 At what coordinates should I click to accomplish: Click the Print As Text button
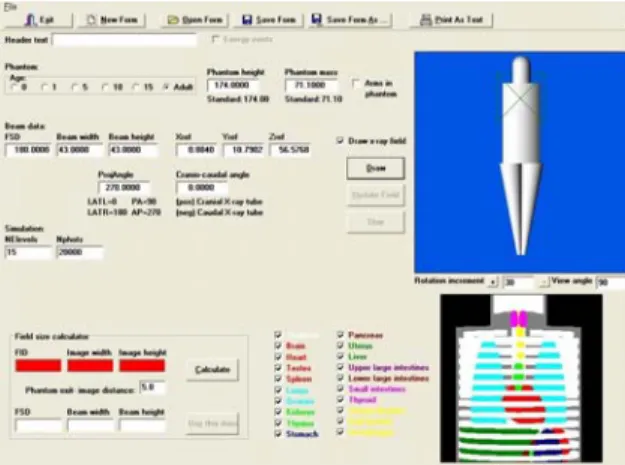coord(452,20)
